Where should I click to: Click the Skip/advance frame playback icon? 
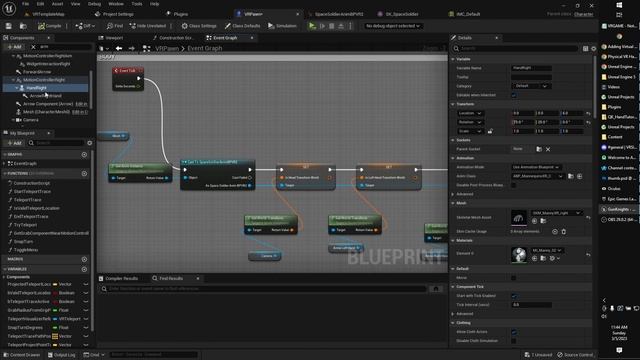click(322, 26)
